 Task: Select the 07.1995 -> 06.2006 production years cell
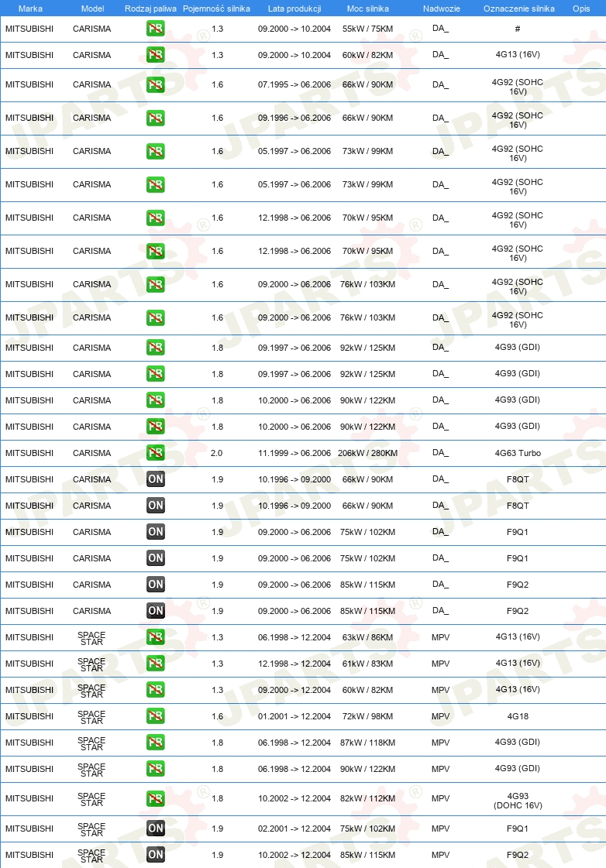294,84
